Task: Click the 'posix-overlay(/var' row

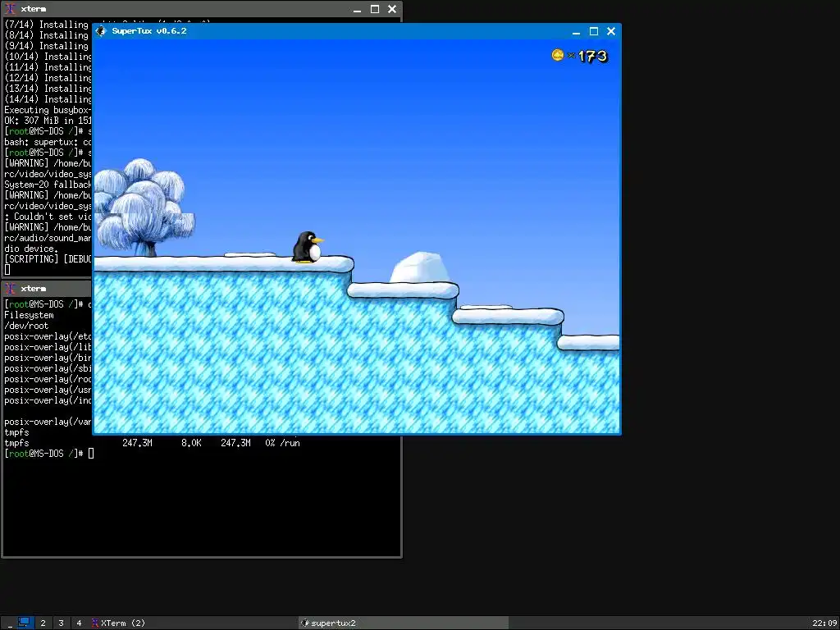Action: pyautogui.click(x=48, y=422)
